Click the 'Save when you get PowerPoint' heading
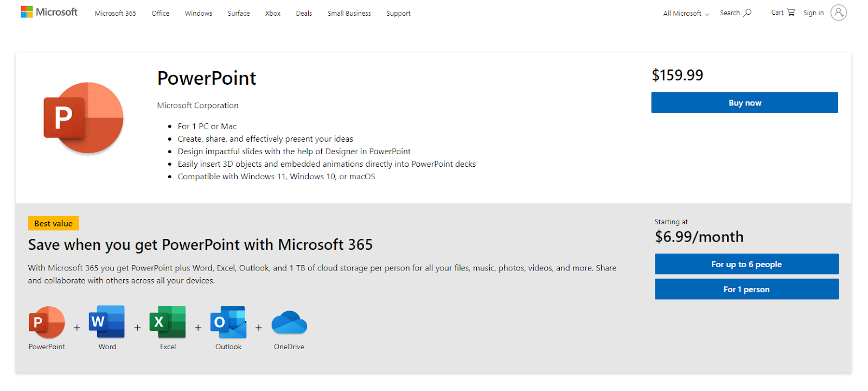This screenshot has height=391, width=868. coord(200,245)
